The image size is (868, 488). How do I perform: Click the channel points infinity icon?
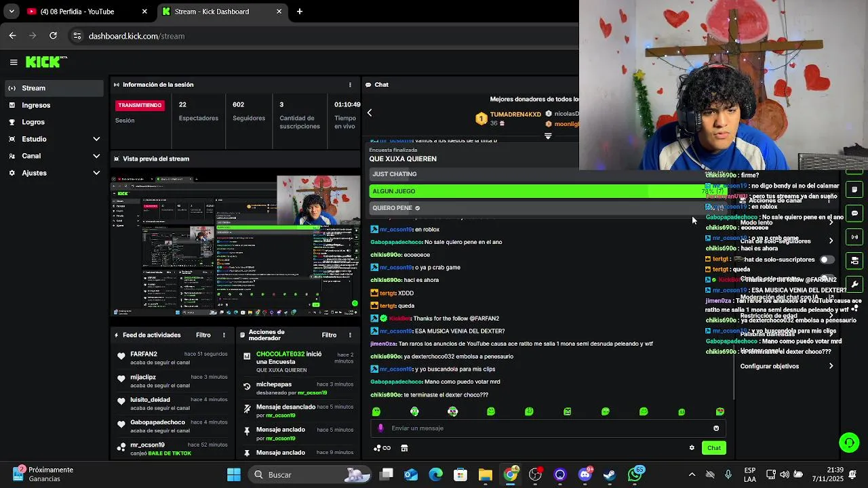pyautogui.click(x=382, y=447)
